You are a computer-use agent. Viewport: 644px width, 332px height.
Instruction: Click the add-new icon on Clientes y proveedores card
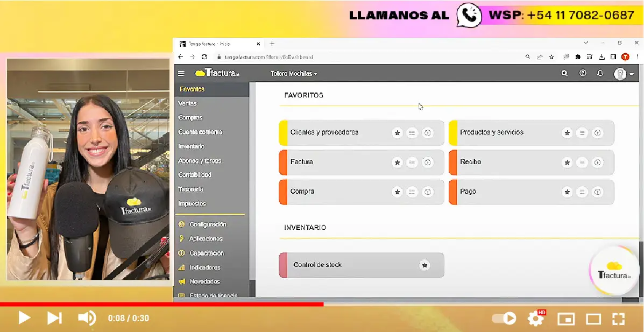428,133
